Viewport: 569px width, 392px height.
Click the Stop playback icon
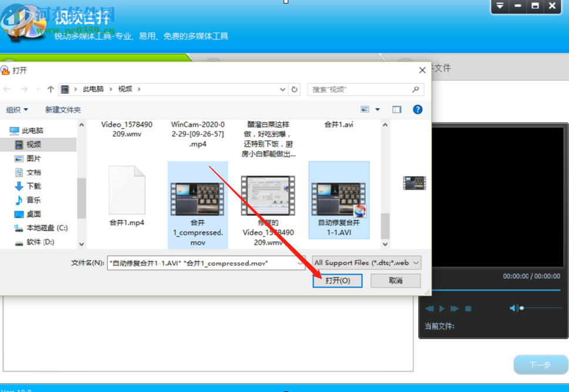[467, 308]
